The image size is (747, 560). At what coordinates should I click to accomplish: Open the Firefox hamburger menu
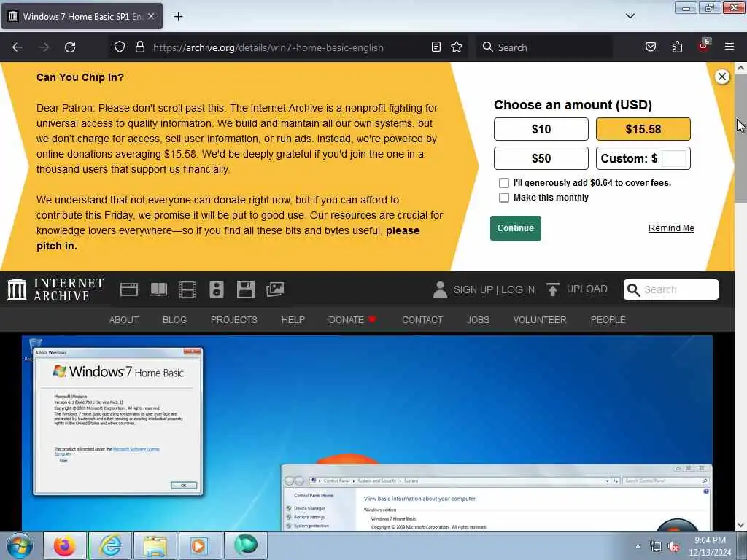pos(729,47)
